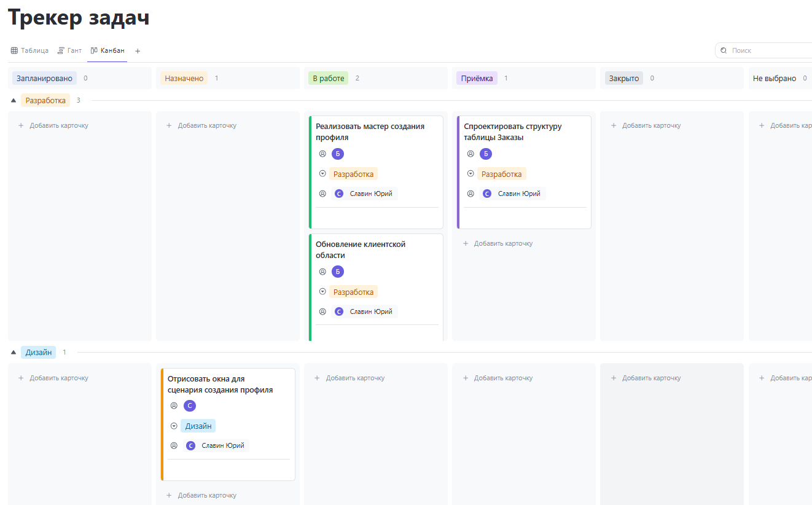Click into the Поиск search field
This screenshot has height=505, width=812.
(768, 51)
